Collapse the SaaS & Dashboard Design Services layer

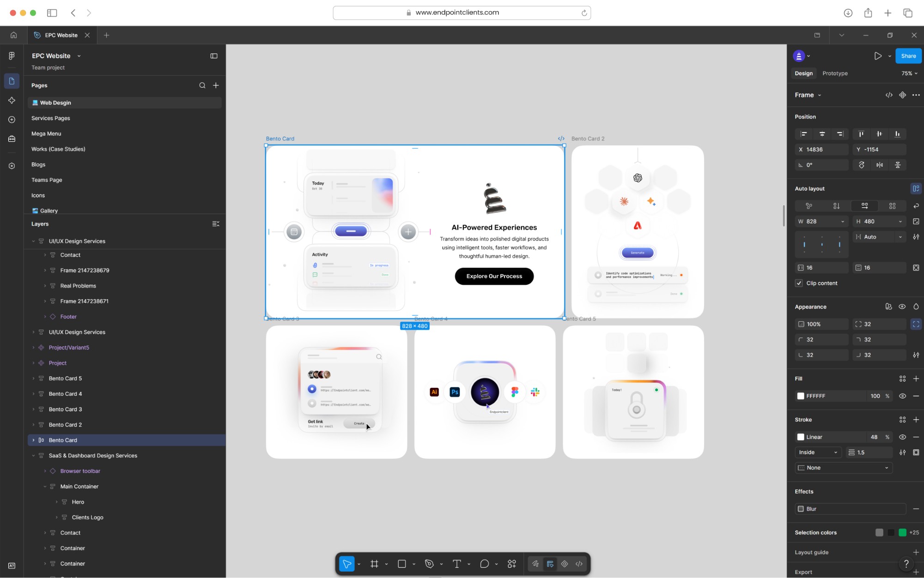pyautogui.click(x=33, y=456)
